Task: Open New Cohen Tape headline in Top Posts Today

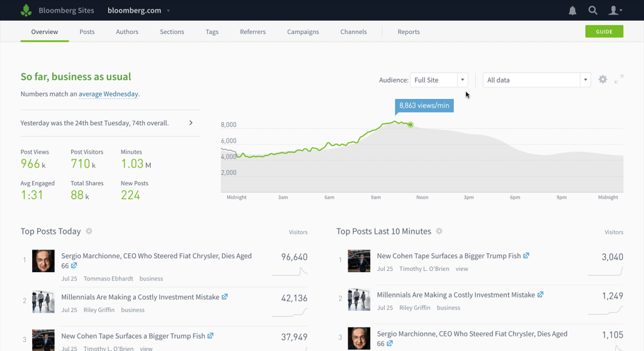Action: 133,336
